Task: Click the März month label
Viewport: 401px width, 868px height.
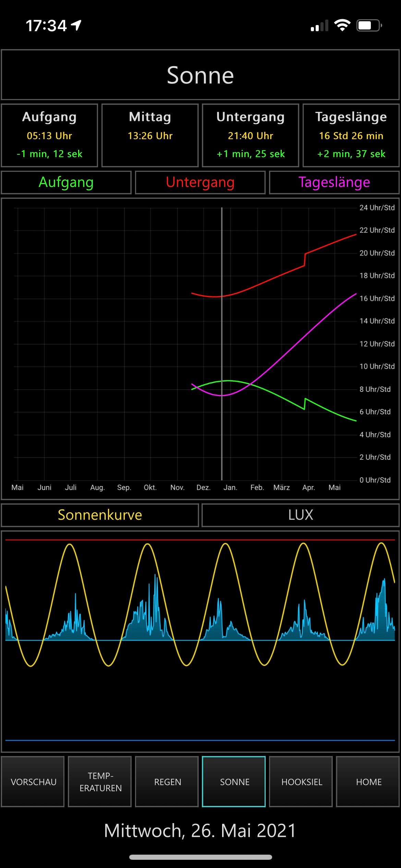Action: point(281,487)
